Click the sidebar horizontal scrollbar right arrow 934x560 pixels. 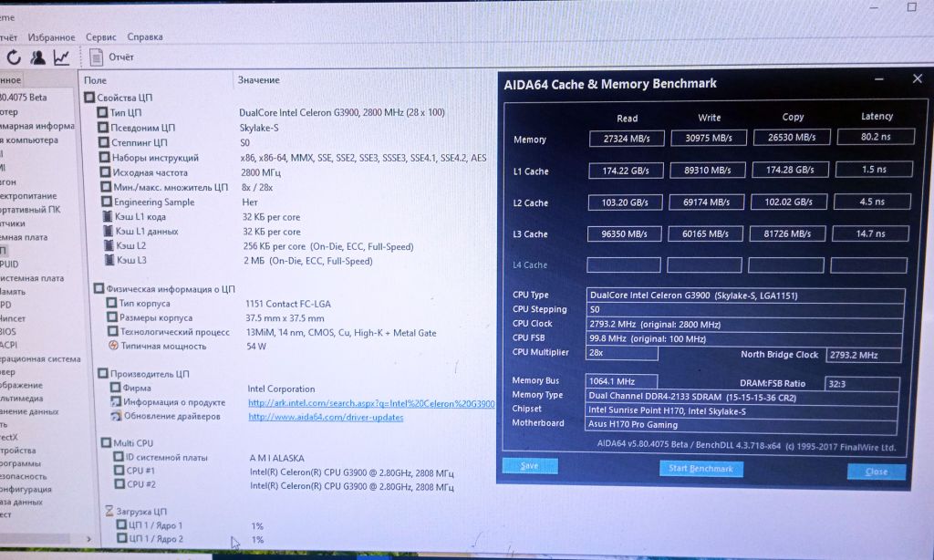pos(88,538)
